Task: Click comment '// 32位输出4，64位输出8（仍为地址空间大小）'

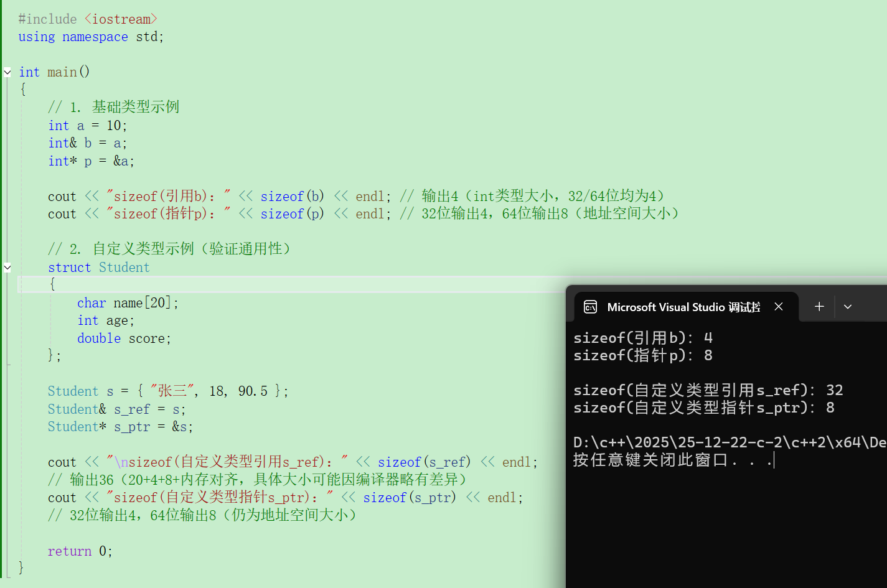Action: tap(202, 515)
